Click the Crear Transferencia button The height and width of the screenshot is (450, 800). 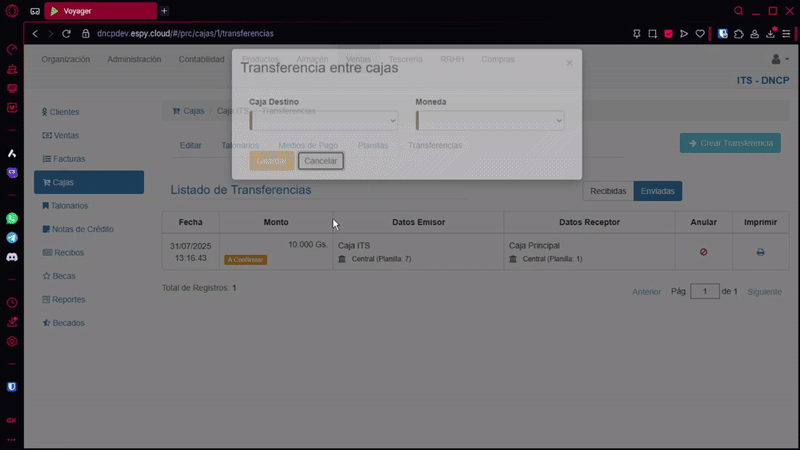[x=730, y=143]
